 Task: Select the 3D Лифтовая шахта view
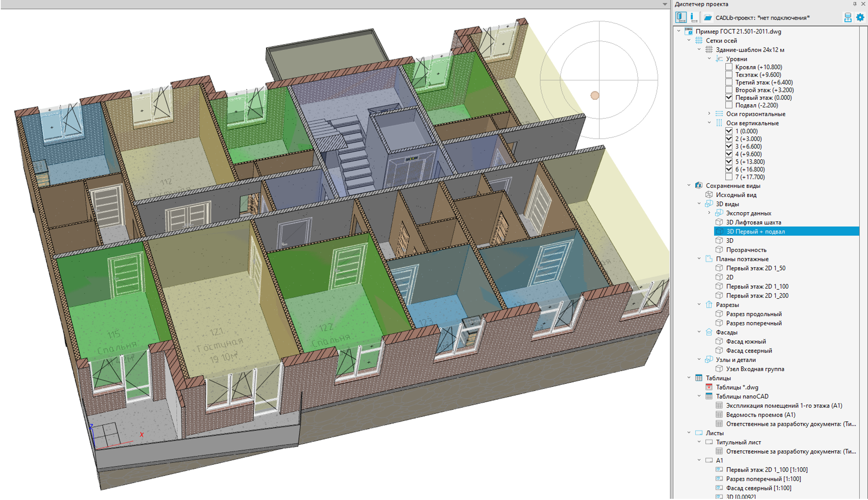tap(753, 222)
